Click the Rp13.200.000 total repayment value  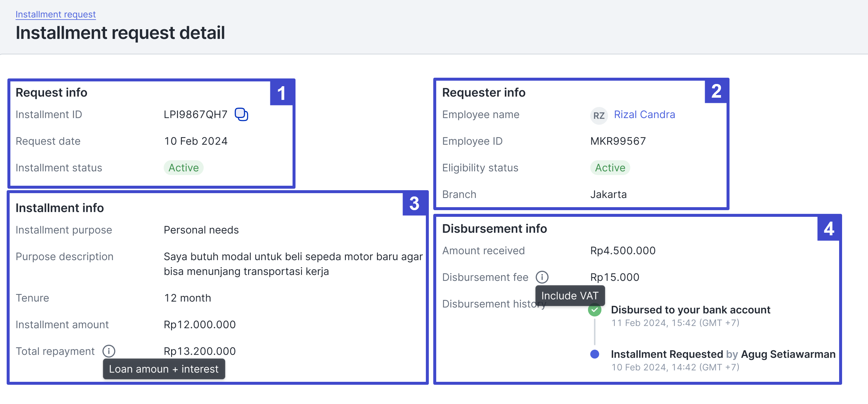point(200,351)
